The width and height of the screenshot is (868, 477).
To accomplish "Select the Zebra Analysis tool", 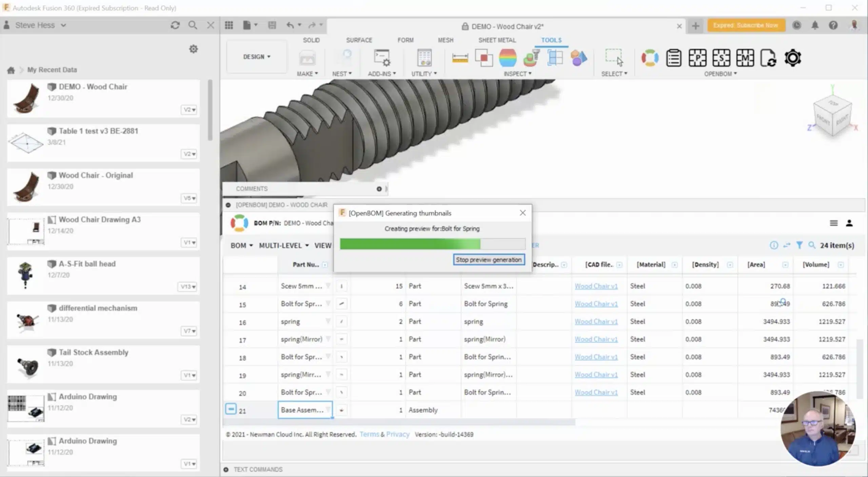I will tap(508, 58).
